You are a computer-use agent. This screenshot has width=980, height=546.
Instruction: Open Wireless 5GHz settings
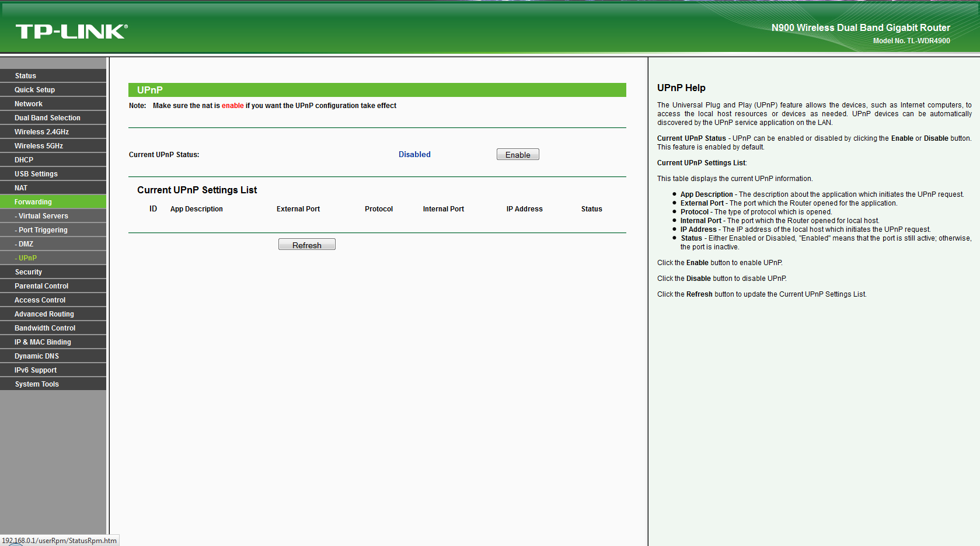coord(53,146)
